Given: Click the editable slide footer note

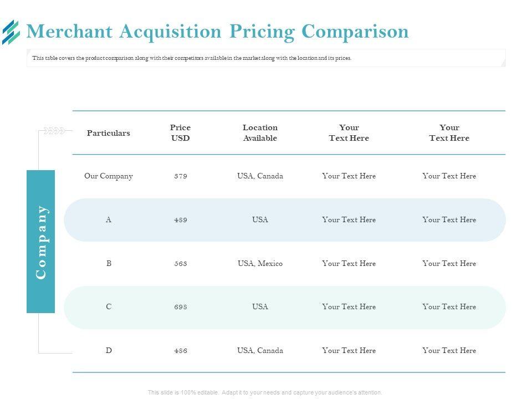Looking at the screenshot, I should tap(265, 392).
